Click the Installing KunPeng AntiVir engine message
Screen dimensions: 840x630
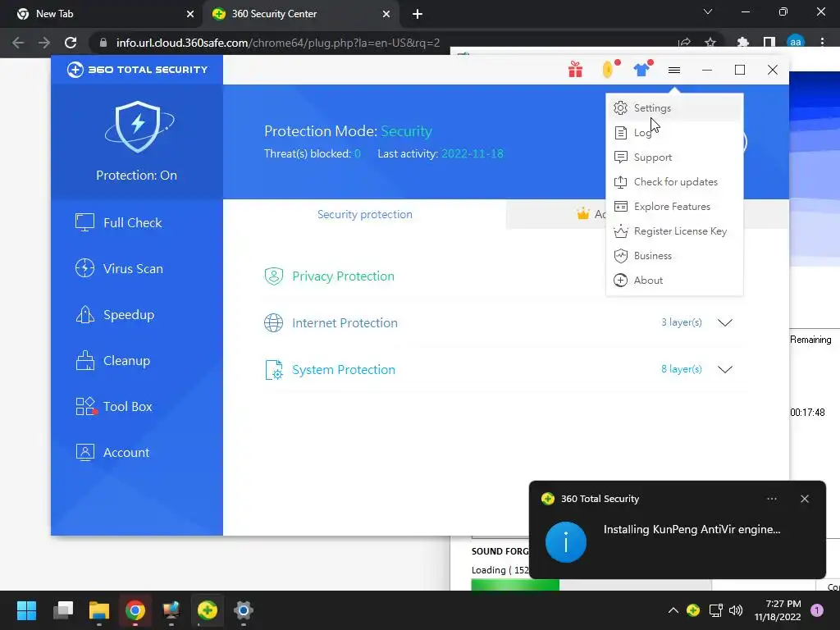(692, 529)
